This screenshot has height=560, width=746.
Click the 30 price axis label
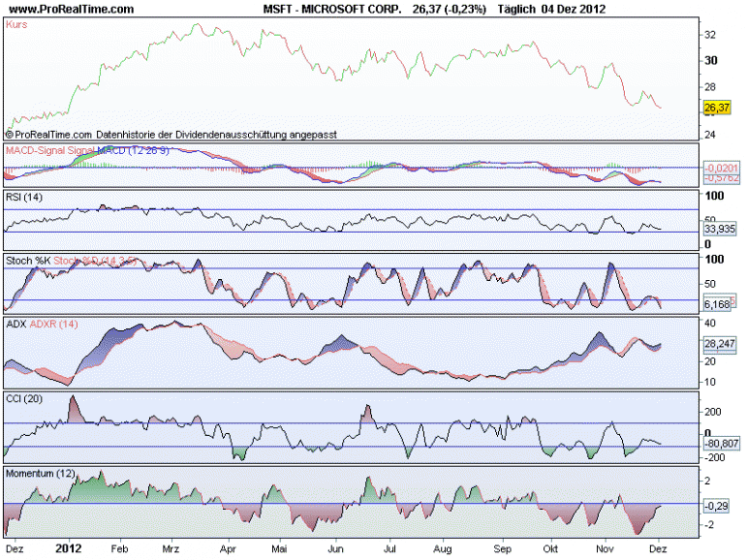[x=711, y=60]
